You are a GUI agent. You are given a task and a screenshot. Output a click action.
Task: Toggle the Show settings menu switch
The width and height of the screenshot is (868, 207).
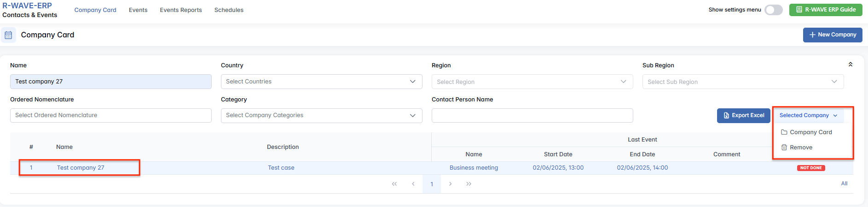coord(773,10)
